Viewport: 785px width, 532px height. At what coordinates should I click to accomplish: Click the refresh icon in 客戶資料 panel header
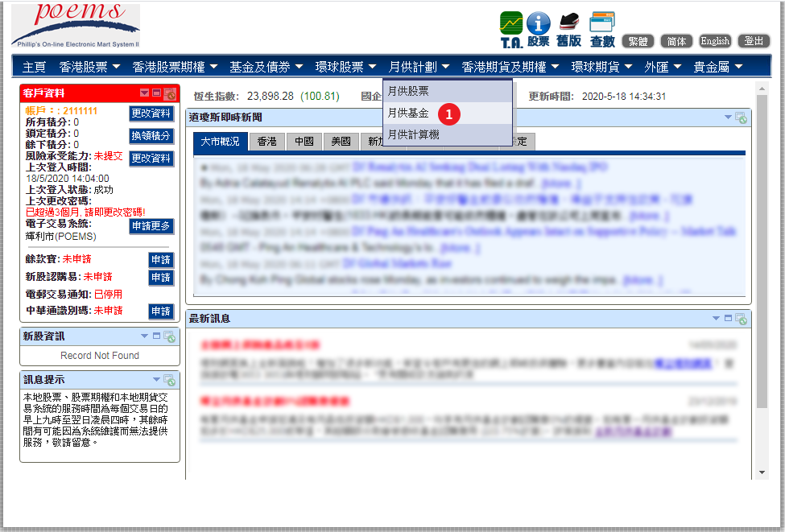(x=170, y=93)
